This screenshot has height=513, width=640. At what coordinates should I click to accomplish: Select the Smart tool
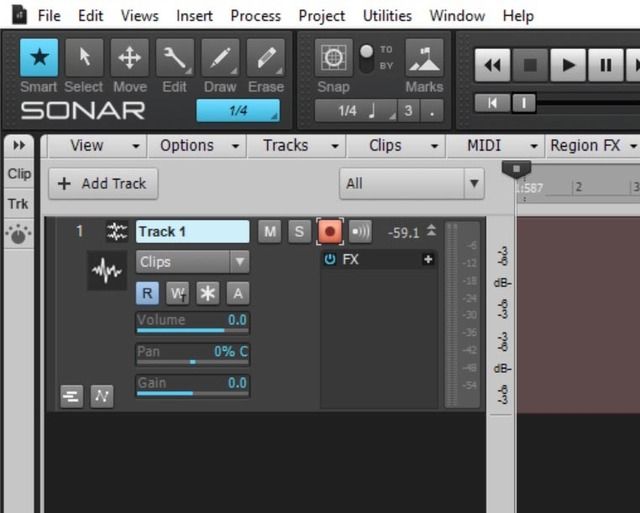click(x=39, y=59)
